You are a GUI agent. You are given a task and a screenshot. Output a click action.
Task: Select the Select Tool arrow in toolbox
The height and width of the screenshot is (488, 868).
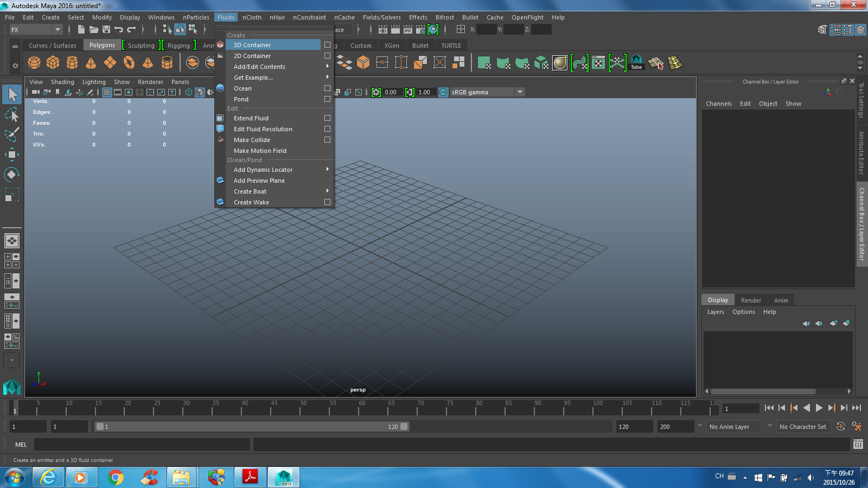(11, 94)
